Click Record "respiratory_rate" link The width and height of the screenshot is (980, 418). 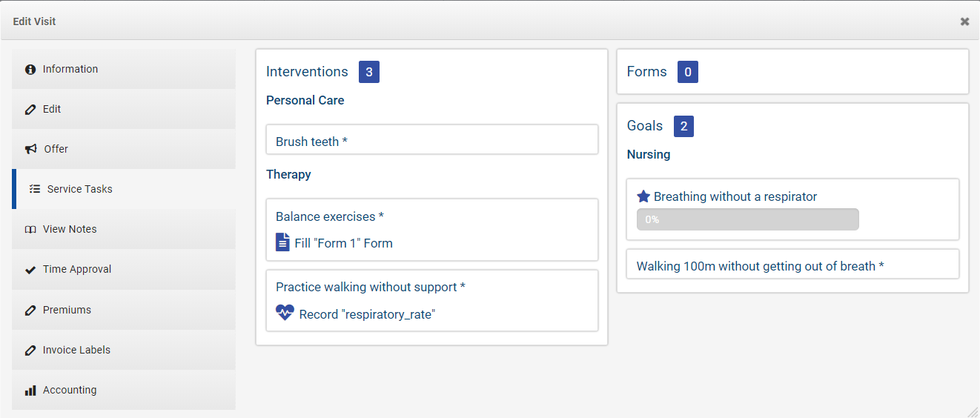367,314
